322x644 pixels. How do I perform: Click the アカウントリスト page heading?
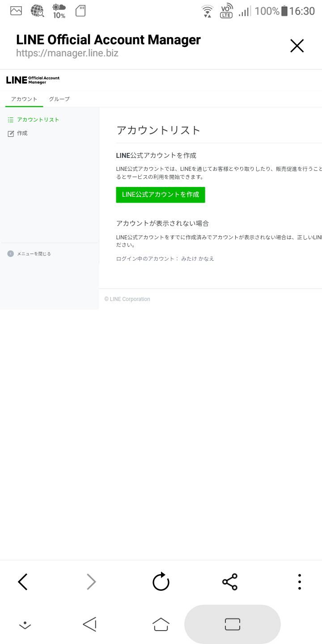[158, 130]
